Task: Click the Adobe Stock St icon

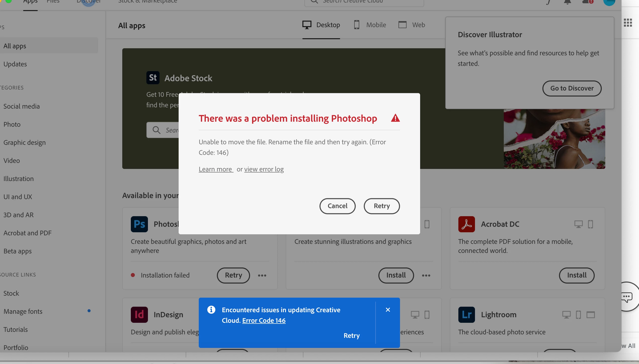Action: coord(153,78)
